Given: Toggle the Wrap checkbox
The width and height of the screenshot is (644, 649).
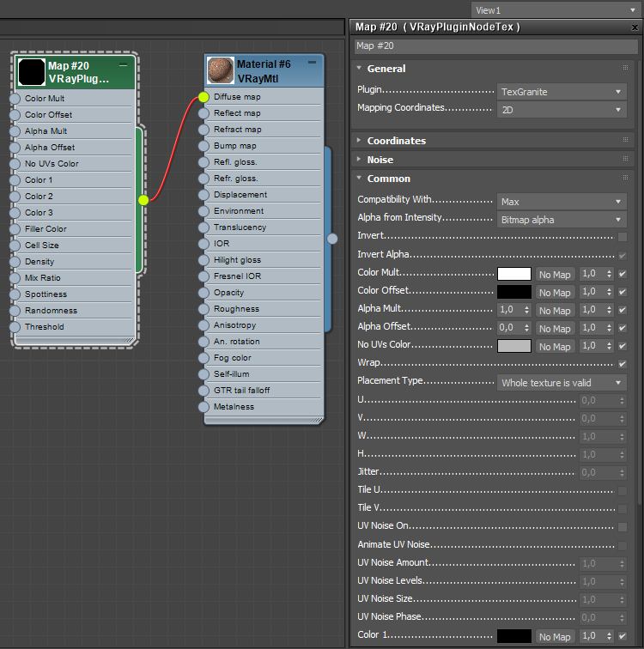Looking at the screenshot, I should click(623, 363).
